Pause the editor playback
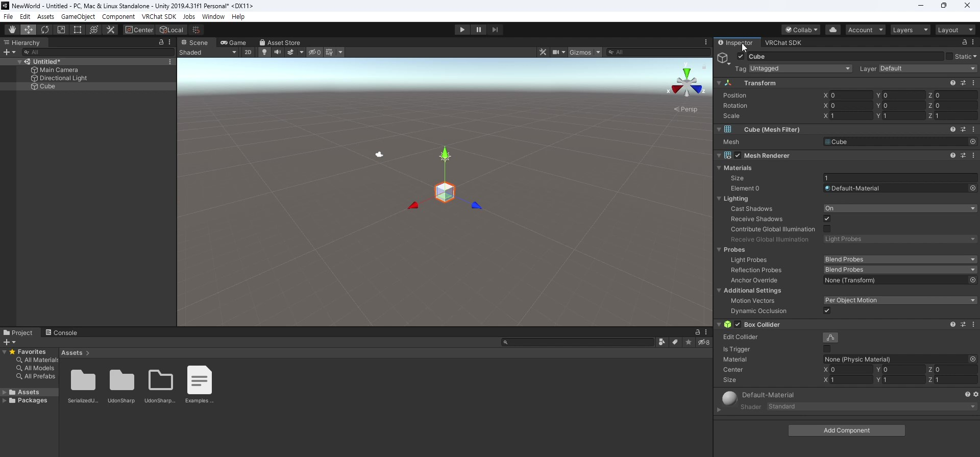Viewport: 980px width, 457px height. pos(478,30)
